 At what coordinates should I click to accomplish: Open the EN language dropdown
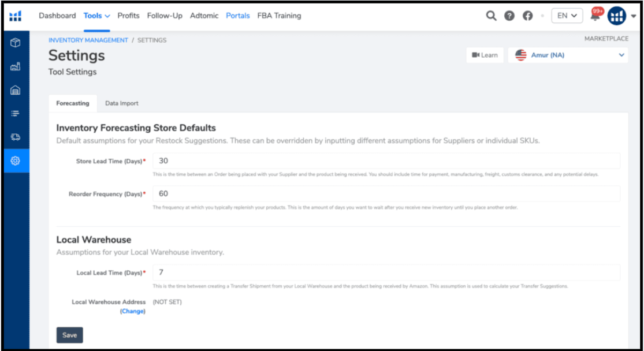(x=567, y=16)
